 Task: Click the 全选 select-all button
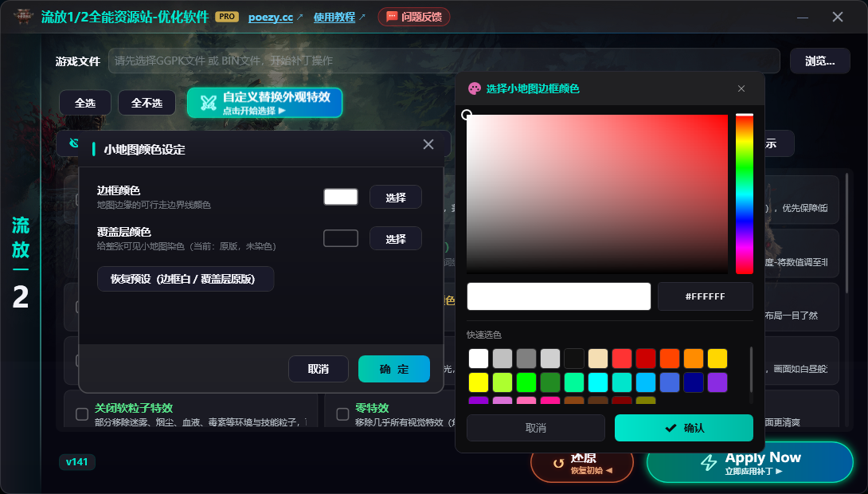pyautogui.click(x=85, y=103)
